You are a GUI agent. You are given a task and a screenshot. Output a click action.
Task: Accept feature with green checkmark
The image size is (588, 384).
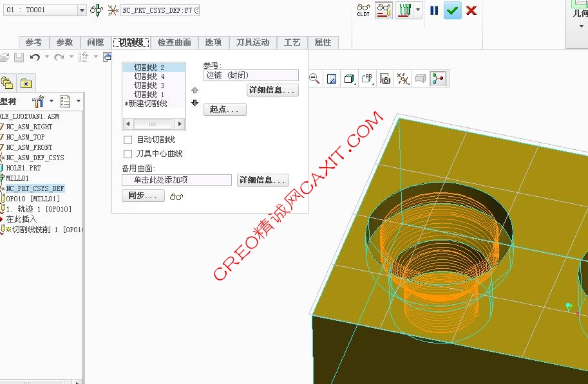point(452,10)
